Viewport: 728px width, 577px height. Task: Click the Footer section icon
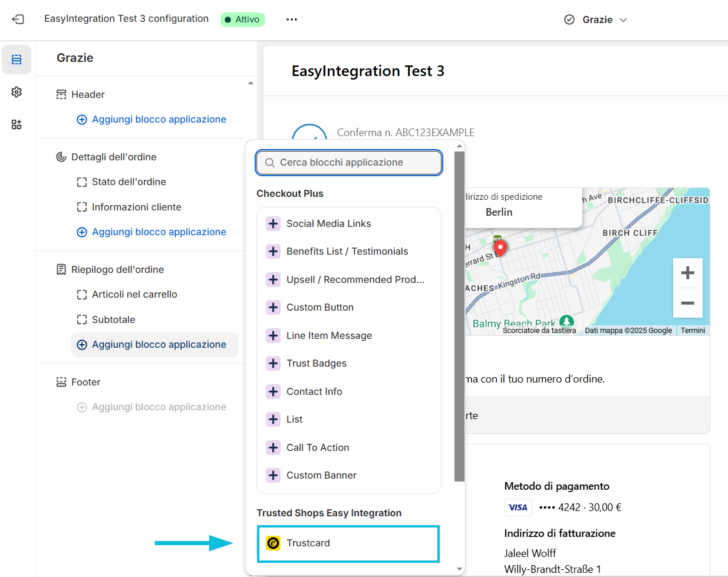coord(61,382)
